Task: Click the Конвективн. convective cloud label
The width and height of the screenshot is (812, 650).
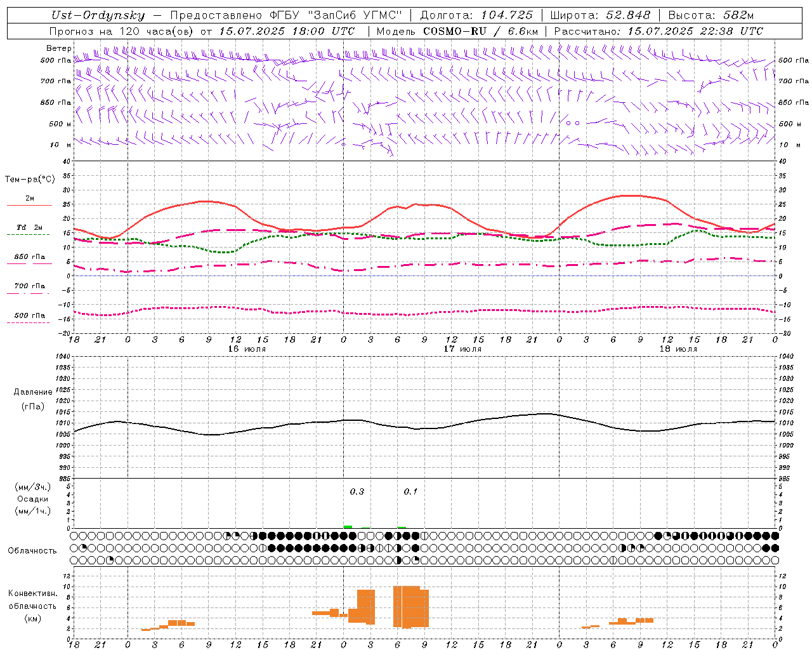Action: (33, 594)
